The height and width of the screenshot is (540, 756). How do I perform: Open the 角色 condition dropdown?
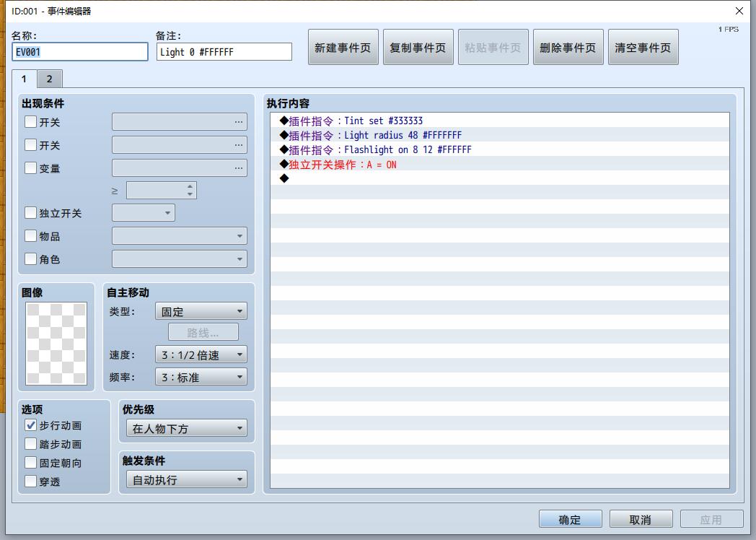tap(180, 259)
